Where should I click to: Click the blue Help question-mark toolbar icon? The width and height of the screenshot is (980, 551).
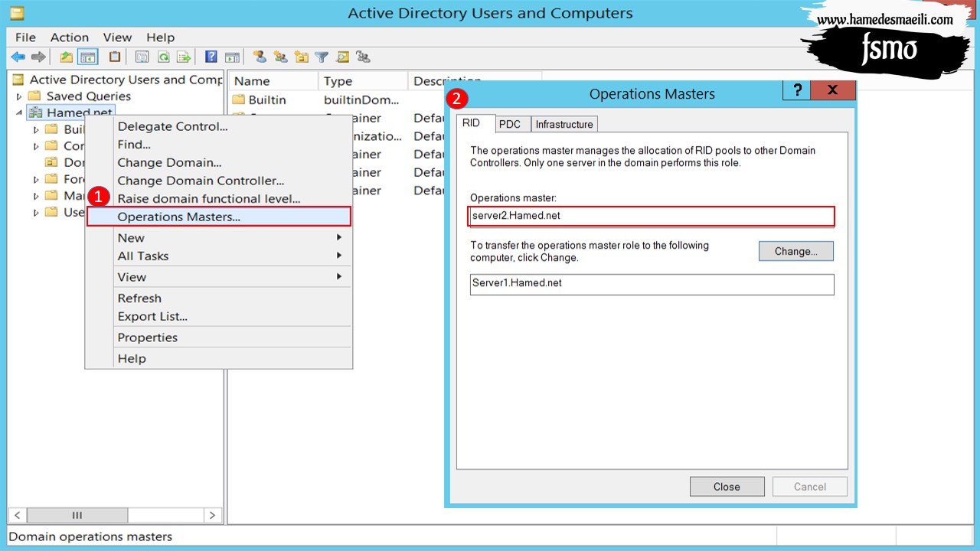211,57
